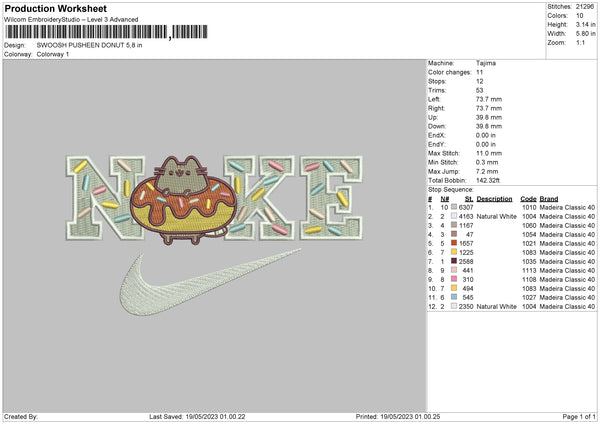Click the Right value 73.7 mm
600x424 pixels.
489,108
